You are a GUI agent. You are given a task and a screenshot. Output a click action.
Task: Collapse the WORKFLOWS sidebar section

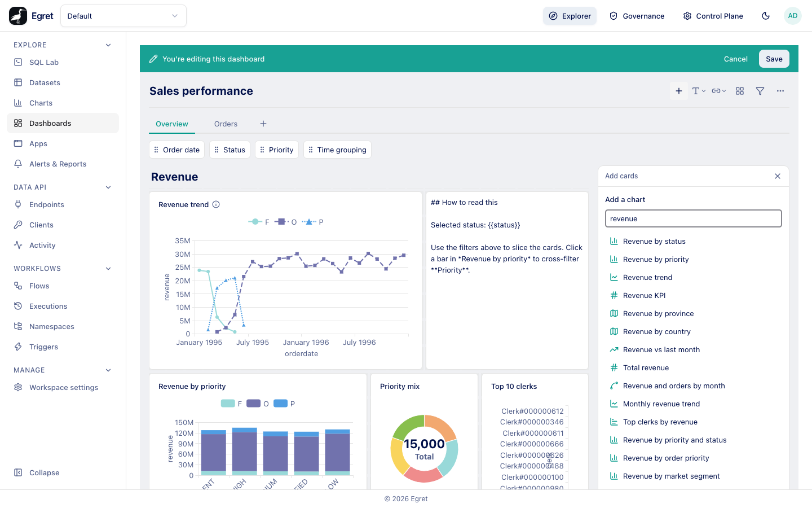point(108,269)
